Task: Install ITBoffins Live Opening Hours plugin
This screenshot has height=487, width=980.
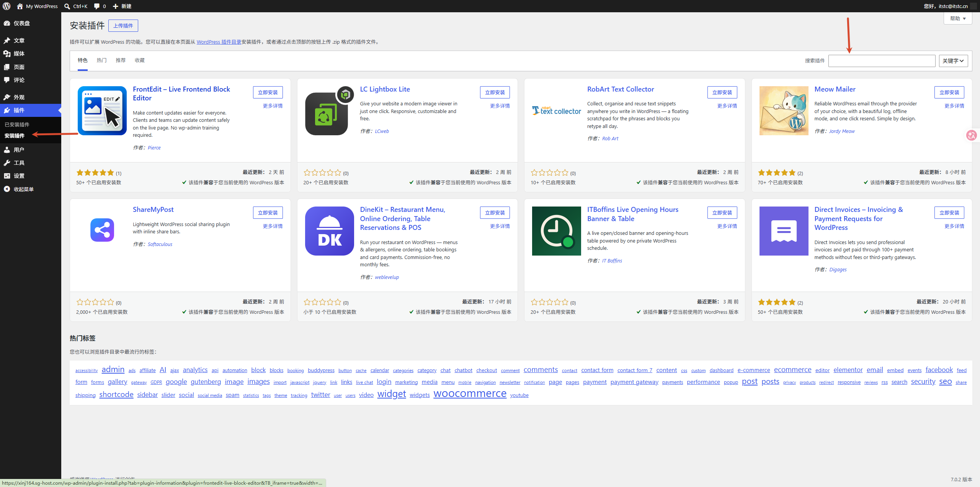Action: 722,213
